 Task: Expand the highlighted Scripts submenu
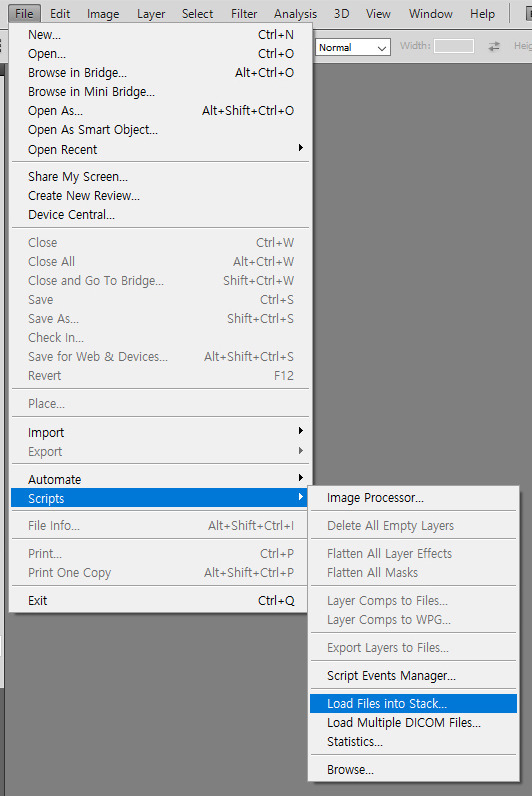click(160, 498)
